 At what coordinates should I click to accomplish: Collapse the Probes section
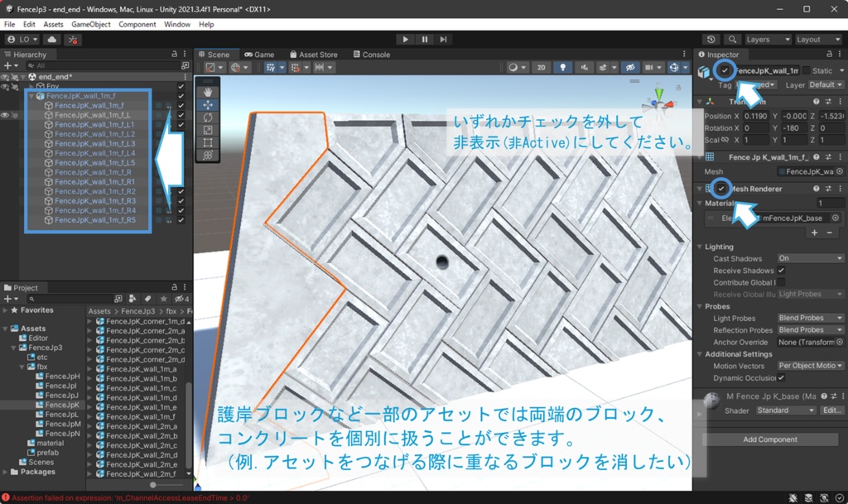tap(699, 305)
